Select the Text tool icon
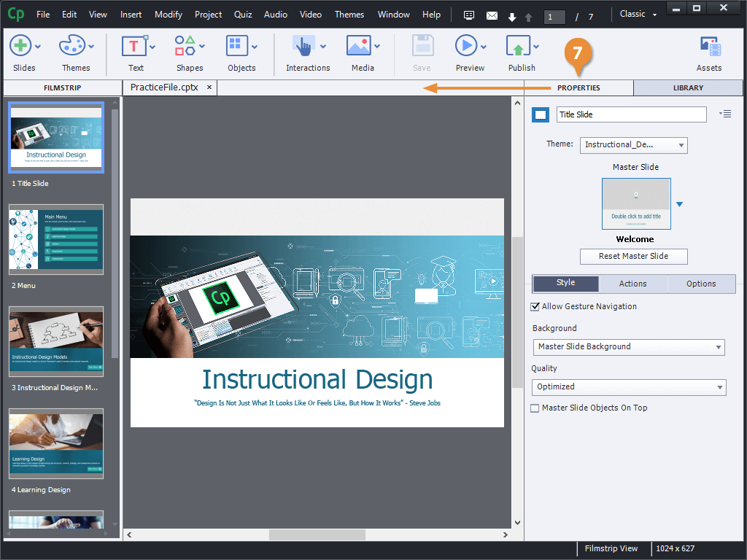Image resolution: width=747 pixels, height=560 pixels. 135,46
